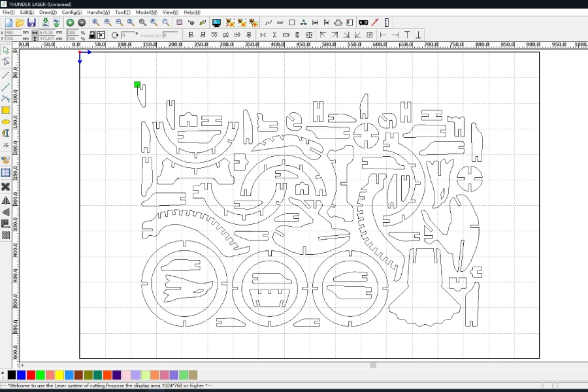Open the Help menu
The width and height of the screenshot is (588, 392).
point(192,12)
